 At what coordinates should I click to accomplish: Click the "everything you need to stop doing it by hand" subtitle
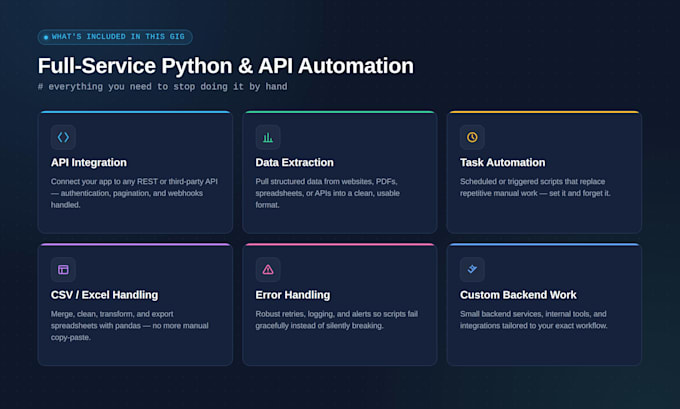click(162, 87)
